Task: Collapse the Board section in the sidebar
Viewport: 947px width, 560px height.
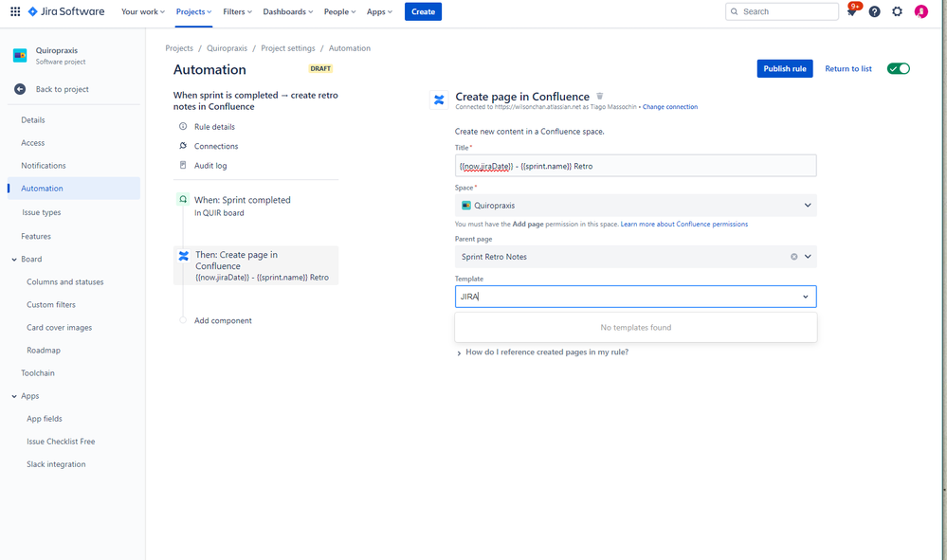Action: [x=14, y=260]
